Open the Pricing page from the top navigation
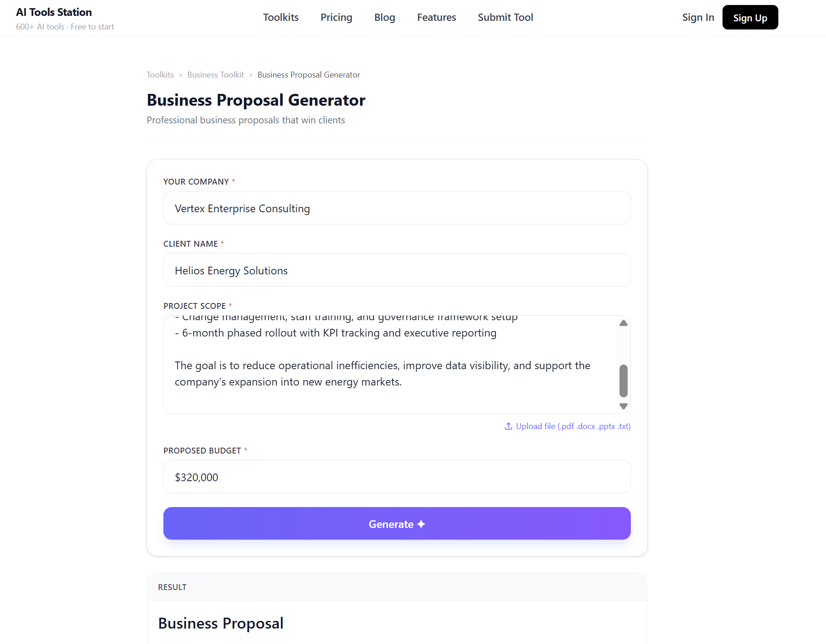826x644 pixels. point(336,17)
